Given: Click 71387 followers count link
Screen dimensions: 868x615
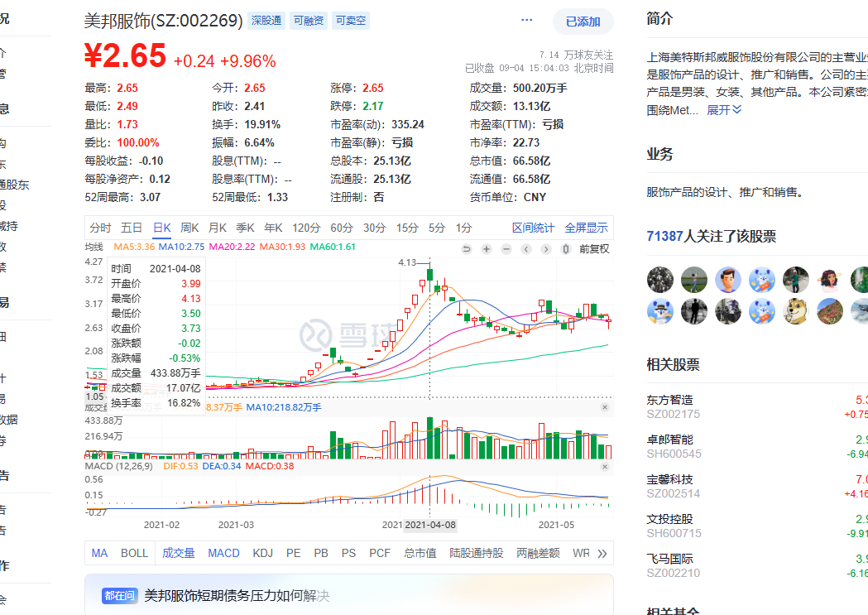Looking at the screenshot, I should [664, 237].
